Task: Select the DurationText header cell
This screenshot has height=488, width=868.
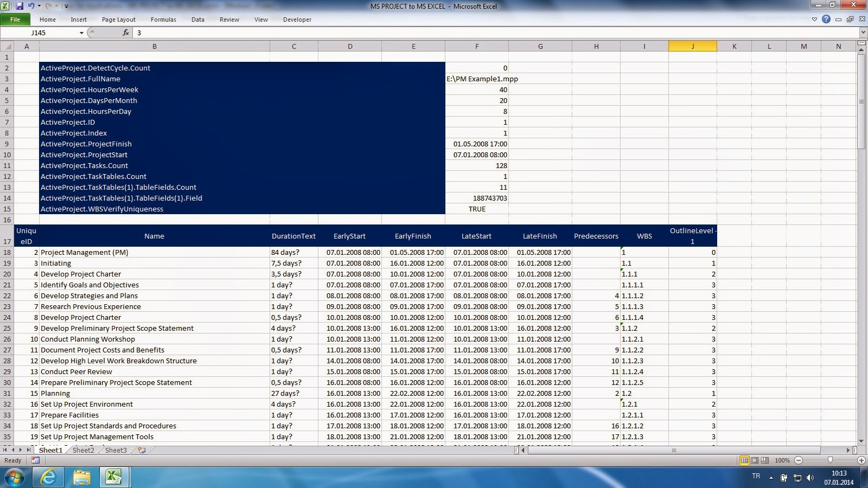Action: 293,236
